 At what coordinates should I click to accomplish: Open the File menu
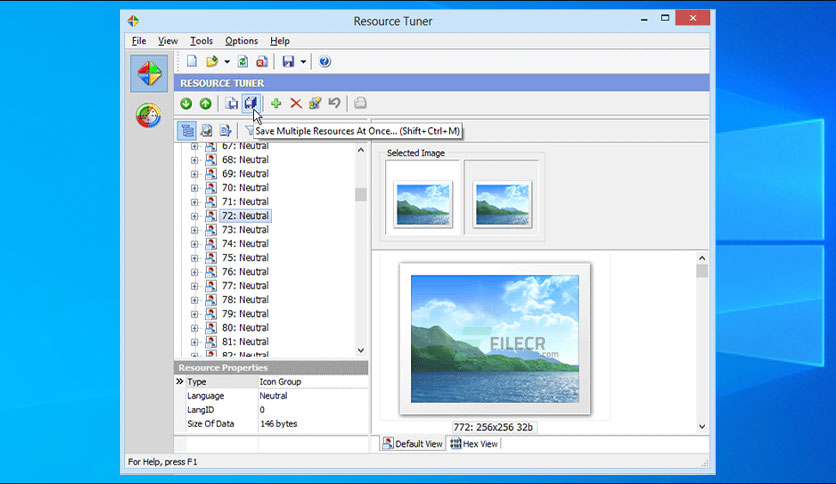coord(139,41)
